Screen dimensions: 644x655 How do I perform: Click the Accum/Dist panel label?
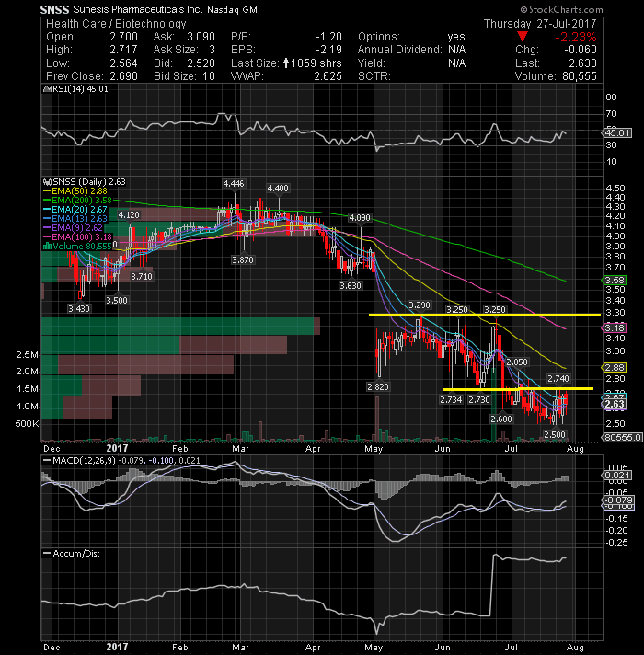(76, 554)
